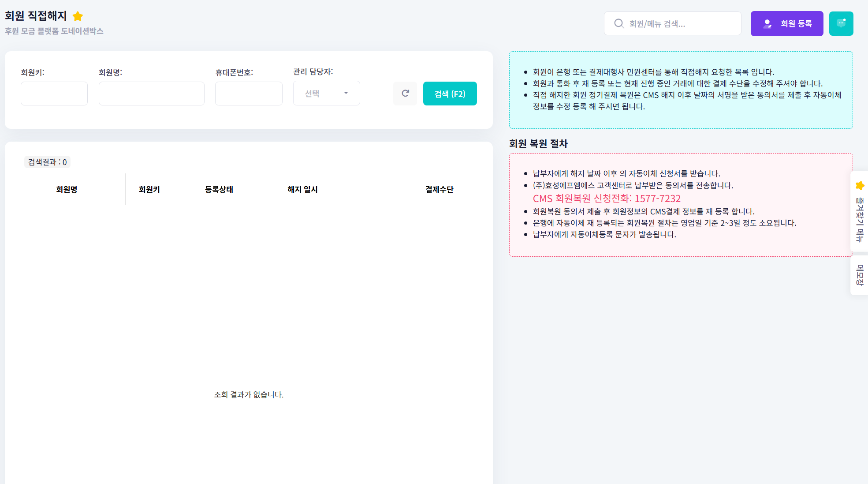
Task: Click the 회원 복원 절차 heading
Action: 538,143
